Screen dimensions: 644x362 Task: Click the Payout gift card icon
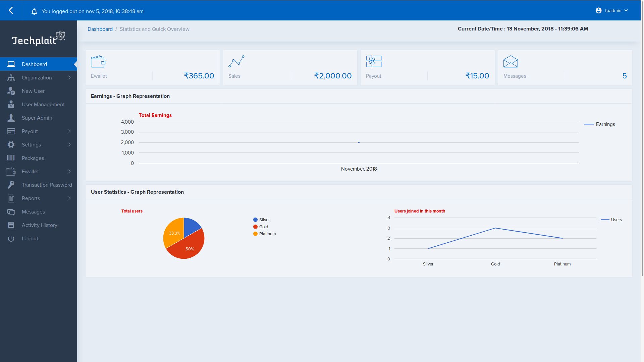pos(374,62)
